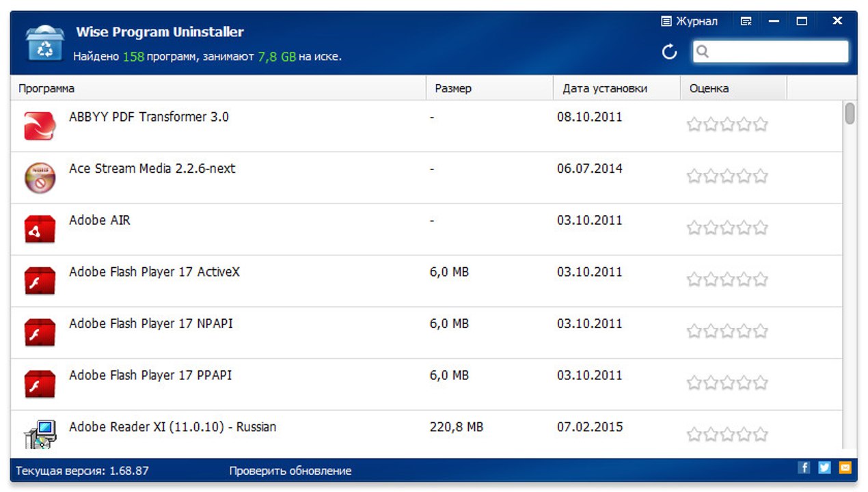Screen dimensions: 868x492
Task: Open the Журнал log
Action: 690,21
